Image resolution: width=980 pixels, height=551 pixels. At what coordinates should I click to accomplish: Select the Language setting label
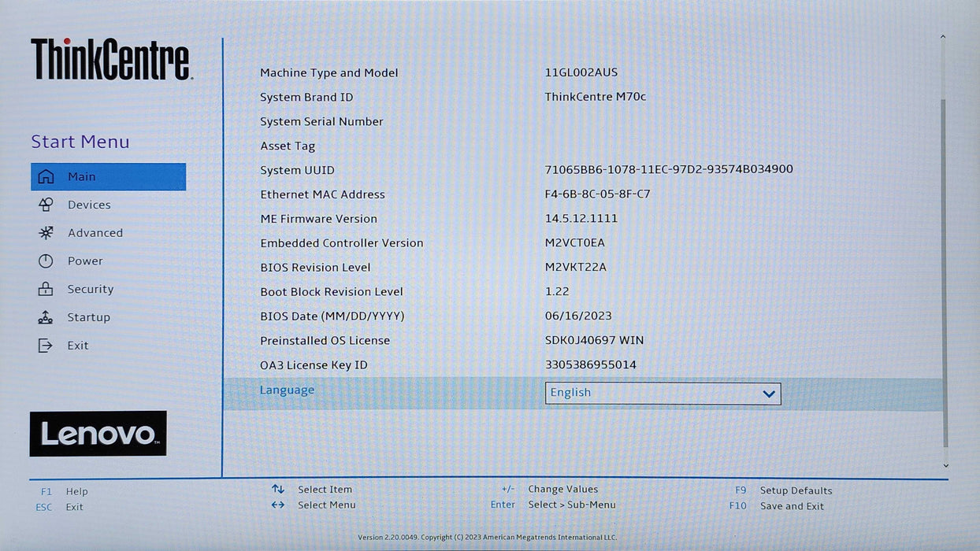coord(287,390)
